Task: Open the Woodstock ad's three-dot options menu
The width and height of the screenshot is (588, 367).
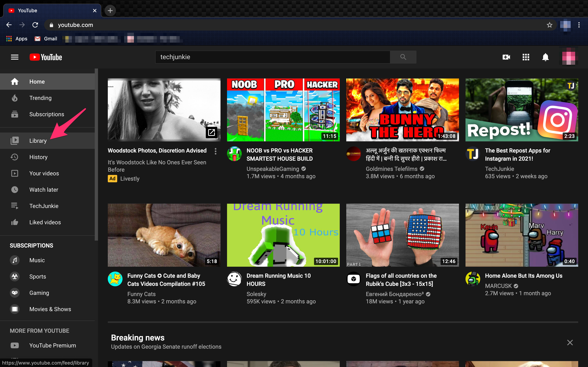Action: (216, 151)
